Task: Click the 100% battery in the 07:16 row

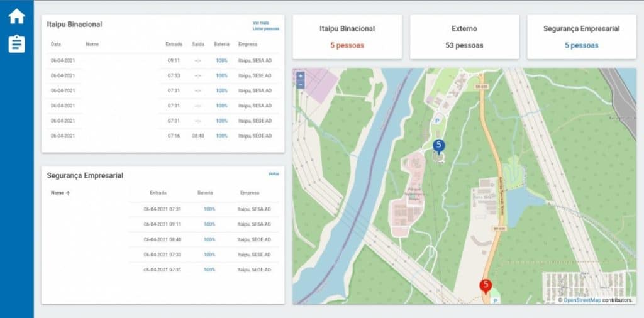Action: (222, 136)
